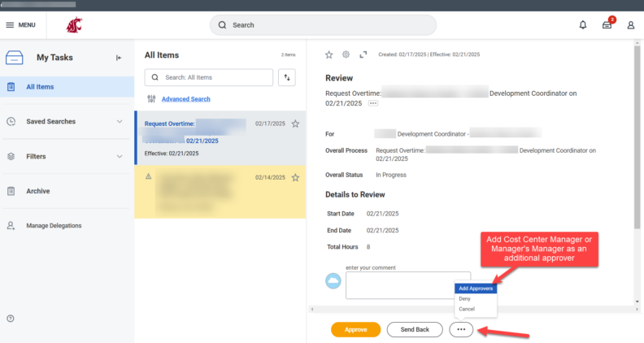This screenshot has width=644, height=343.
Task: Open the settings gear in the Review header
Action: click(346, 54)
